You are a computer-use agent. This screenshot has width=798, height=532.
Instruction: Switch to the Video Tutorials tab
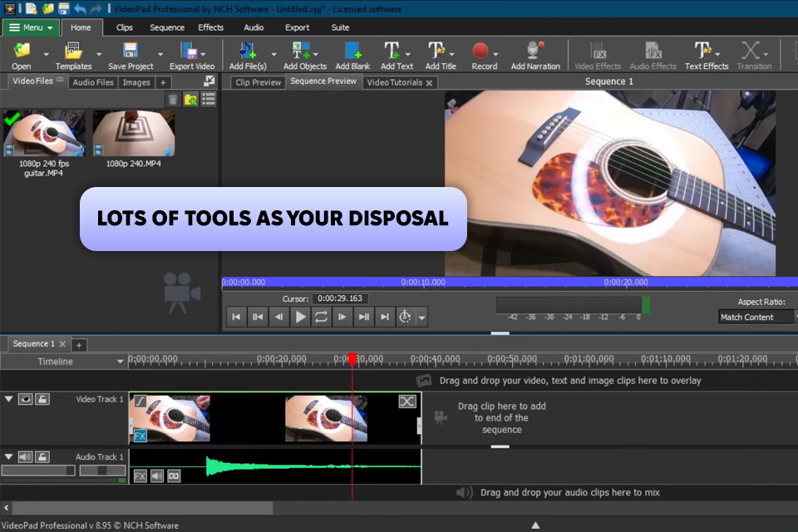(x=394, y=82)
